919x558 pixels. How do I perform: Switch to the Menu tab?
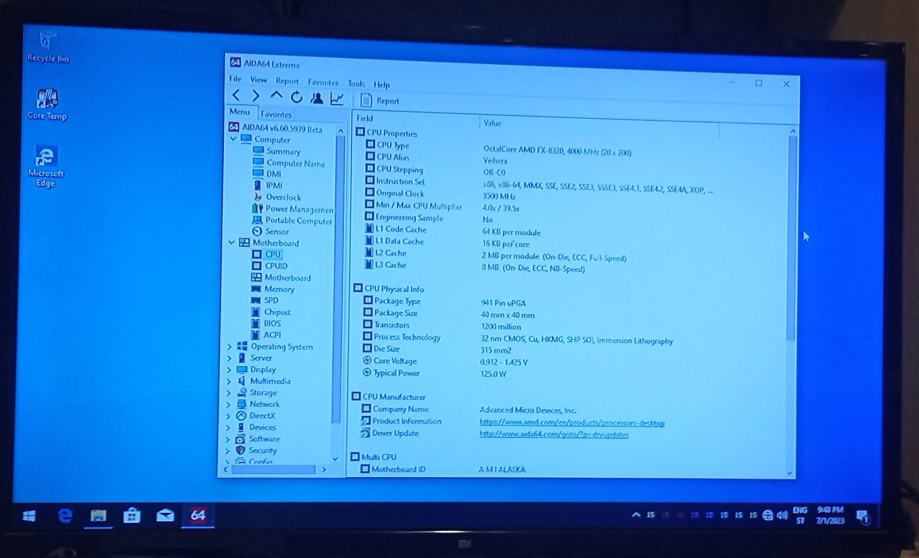pos(240,112)
